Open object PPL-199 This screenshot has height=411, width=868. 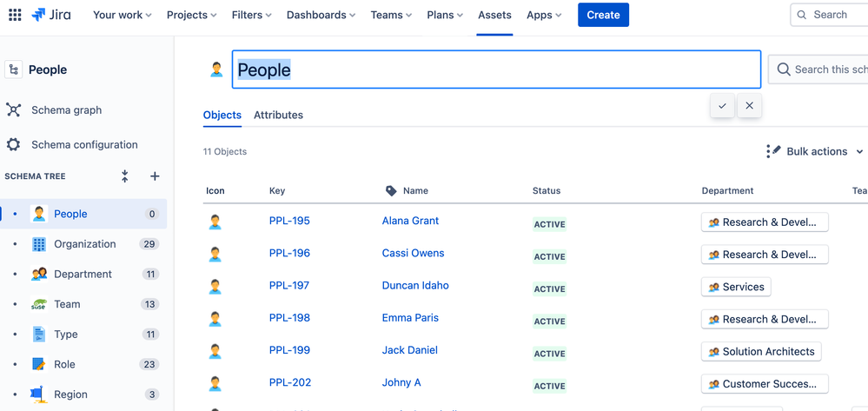coord(289,350)
